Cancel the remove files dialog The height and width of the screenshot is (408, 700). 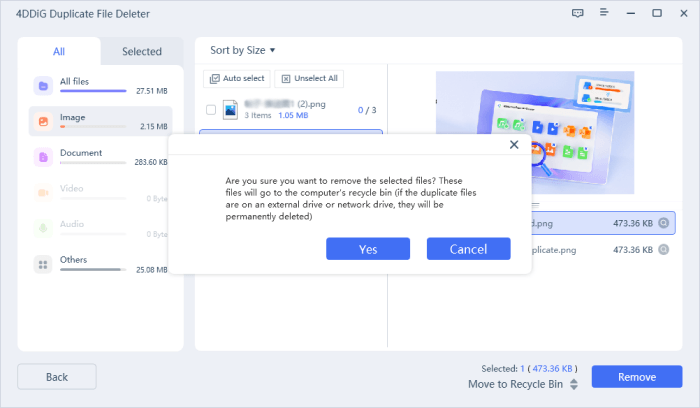coord(468,249)
